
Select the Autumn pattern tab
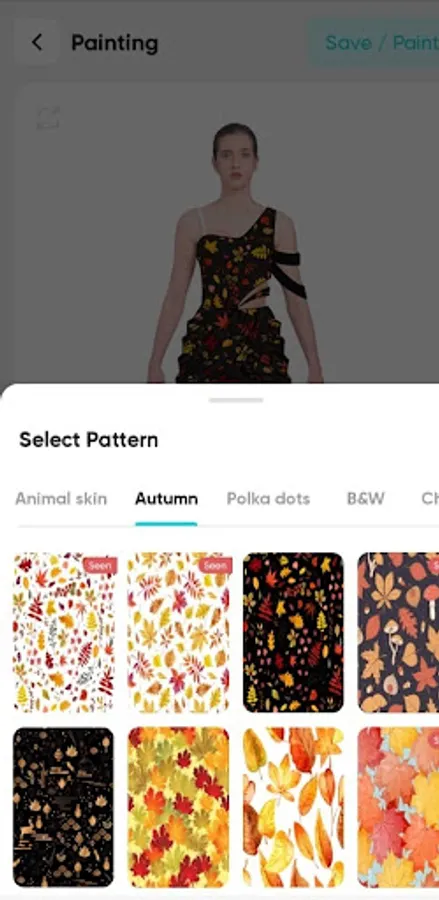(166, 499)
